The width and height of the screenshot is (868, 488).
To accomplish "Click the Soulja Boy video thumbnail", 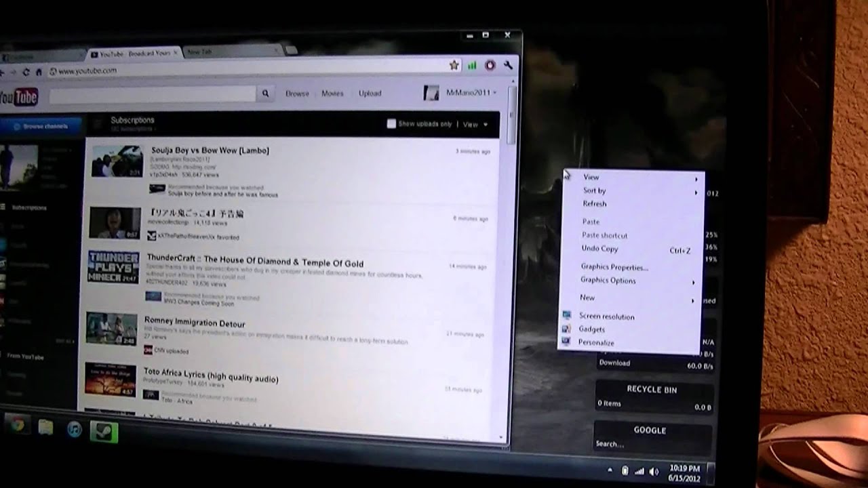I will click(x=117, y=161).
